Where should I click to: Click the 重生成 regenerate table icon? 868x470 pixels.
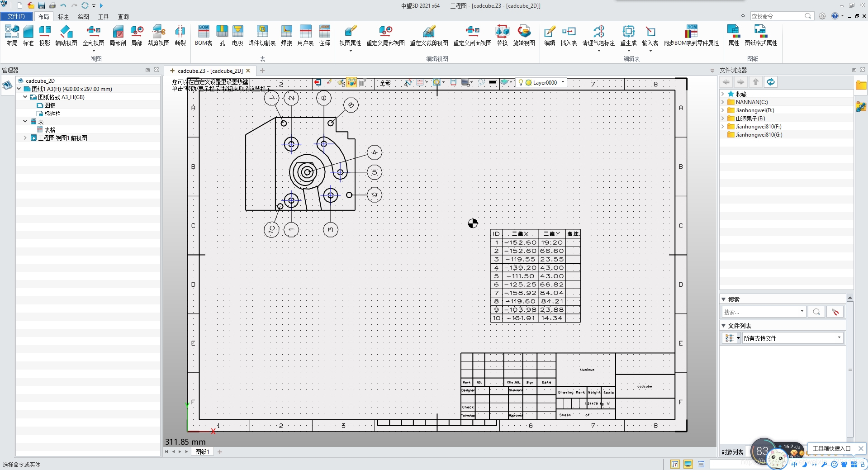coord(628,35)
